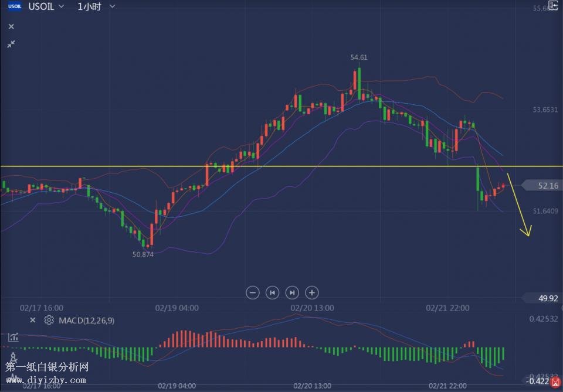Remove the MACD indicator
This screenshot has height=392, width=563.
coord(33,320)
